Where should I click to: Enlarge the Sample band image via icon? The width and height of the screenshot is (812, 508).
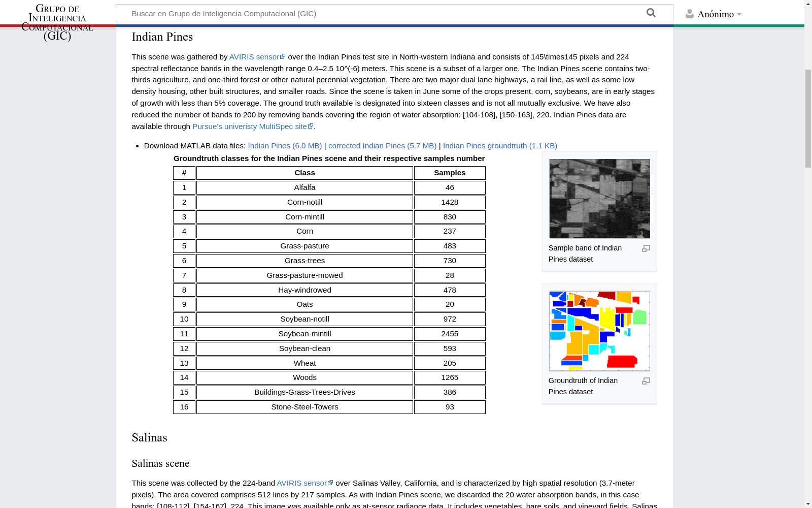646,248
